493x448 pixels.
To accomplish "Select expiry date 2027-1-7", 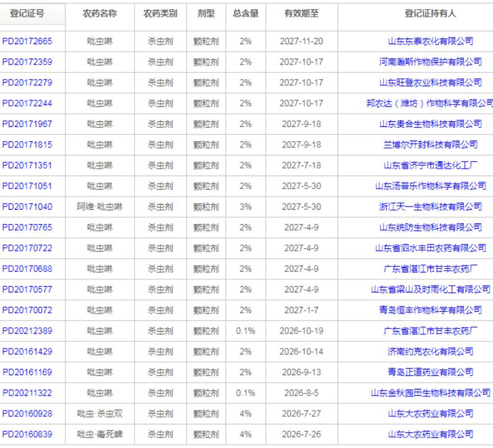I will click(x=301, y=310).
